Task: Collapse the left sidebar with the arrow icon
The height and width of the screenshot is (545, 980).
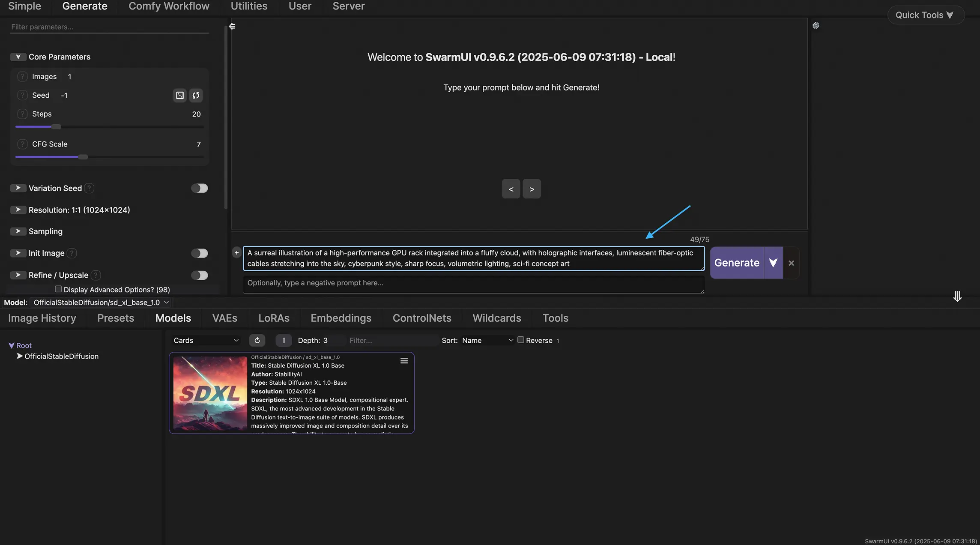Action: point(232,26)
